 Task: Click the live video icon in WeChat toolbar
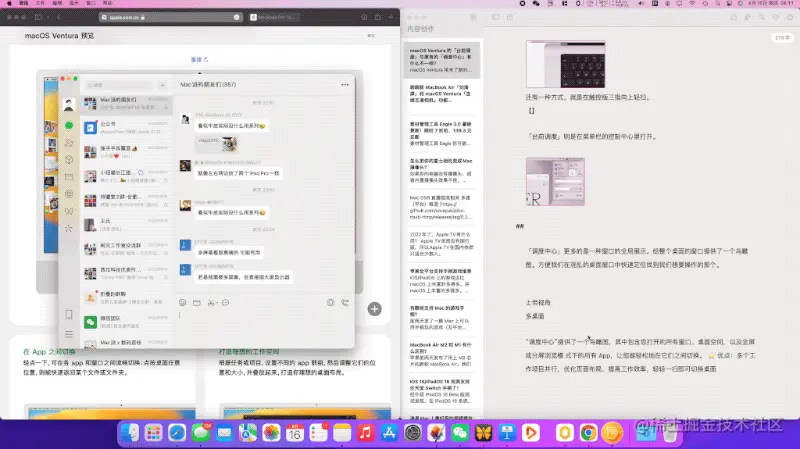click(x=331, y=303)
